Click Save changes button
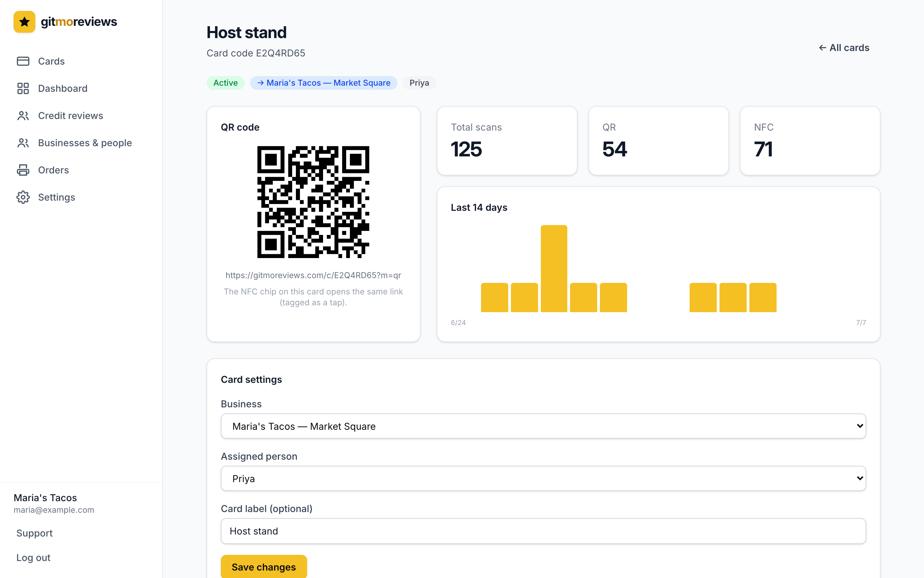Screen dimensions: 924x578 [264, 567]
